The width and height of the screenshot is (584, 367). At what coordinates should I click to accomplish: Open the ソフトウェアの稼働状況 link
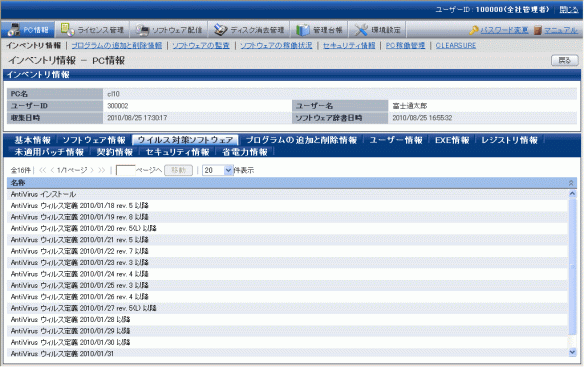276,45
